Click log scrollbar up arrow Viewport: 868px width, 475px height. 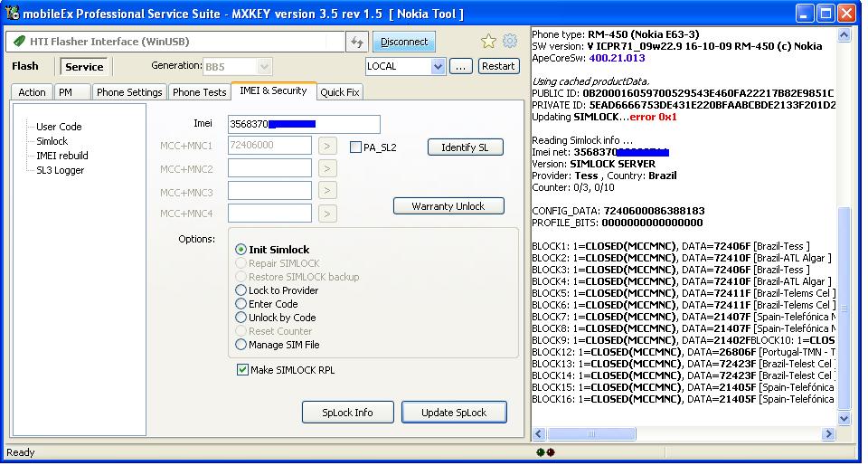tap(844, 35)
